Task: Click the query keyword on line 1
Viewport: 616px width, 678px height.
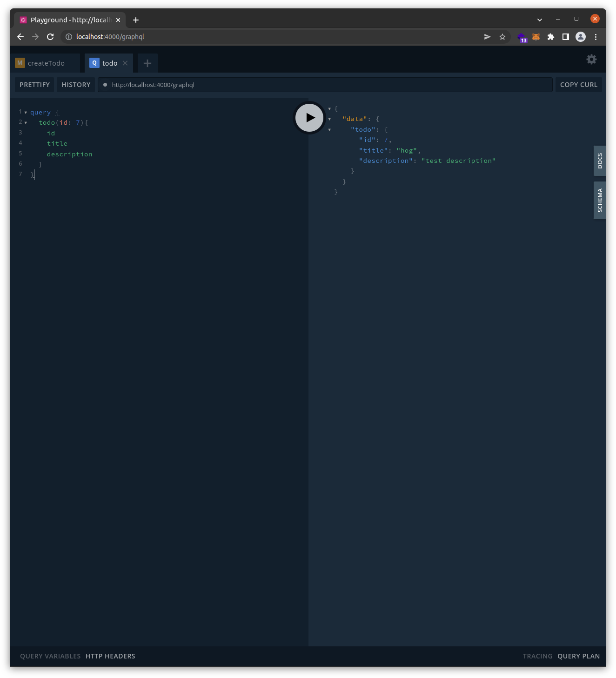Action: coord(40,113)
